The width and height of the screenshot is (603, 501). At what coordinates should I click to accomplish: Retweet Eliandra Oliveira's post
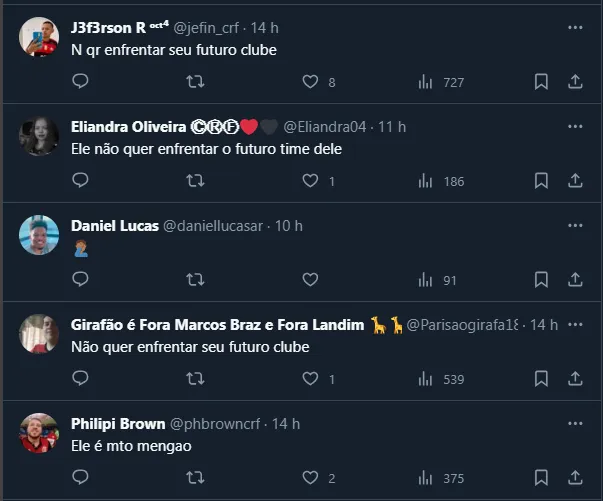tap(196, 181)
